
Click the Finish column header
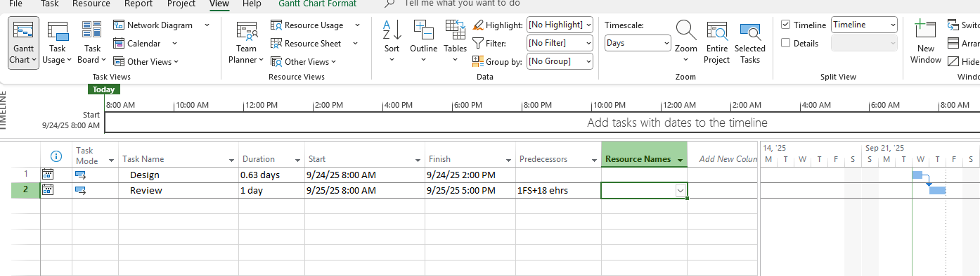tap(470, 155)
